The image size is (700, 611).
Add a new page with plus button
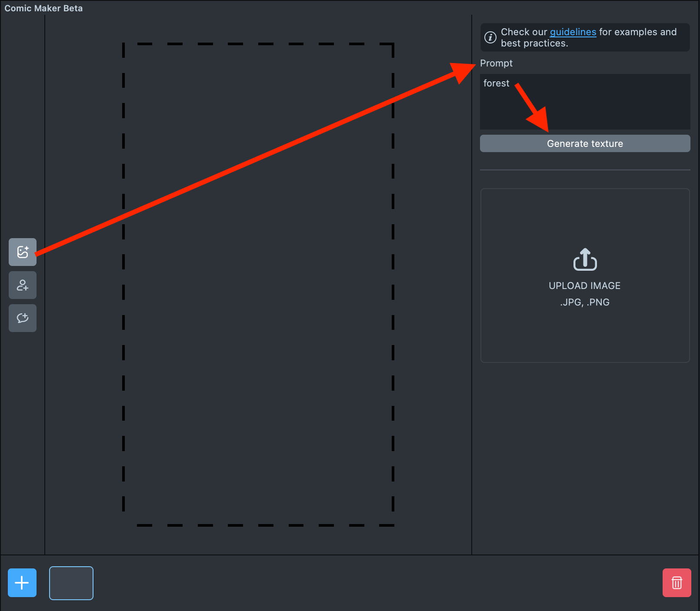(x=22, y=583)
